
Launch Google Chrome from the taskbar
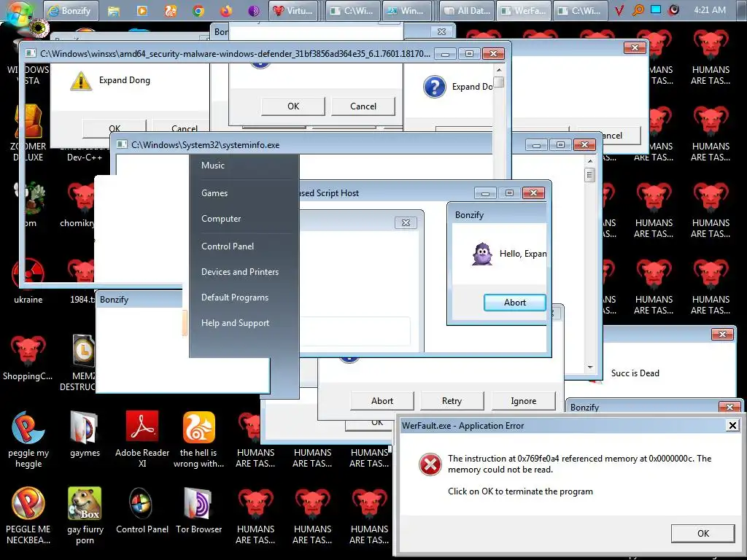(x=198, y=10)
